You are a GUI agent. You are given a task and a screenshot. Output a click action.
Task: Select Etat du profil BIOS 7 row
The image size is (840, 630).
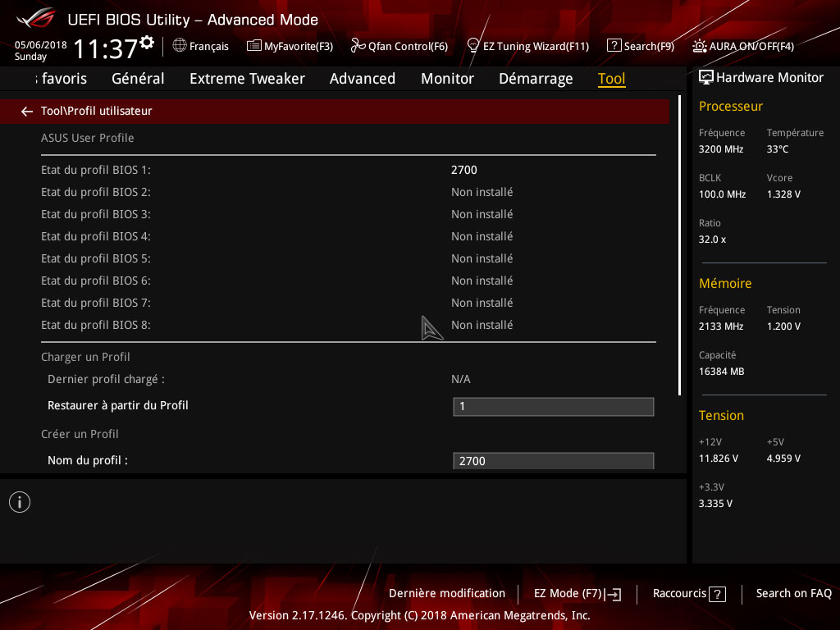[348, 303]
